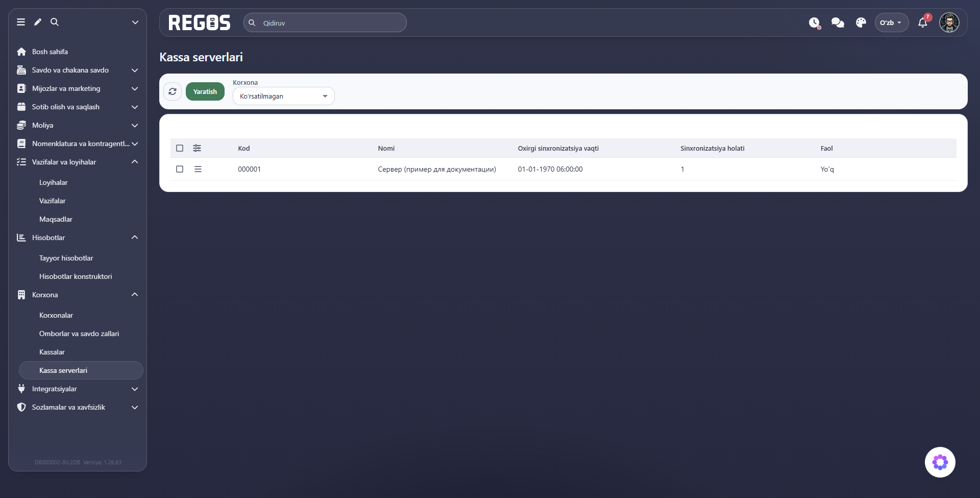Collapse the sidebar header chevron

pyautogui.click(x=135, y=22)
